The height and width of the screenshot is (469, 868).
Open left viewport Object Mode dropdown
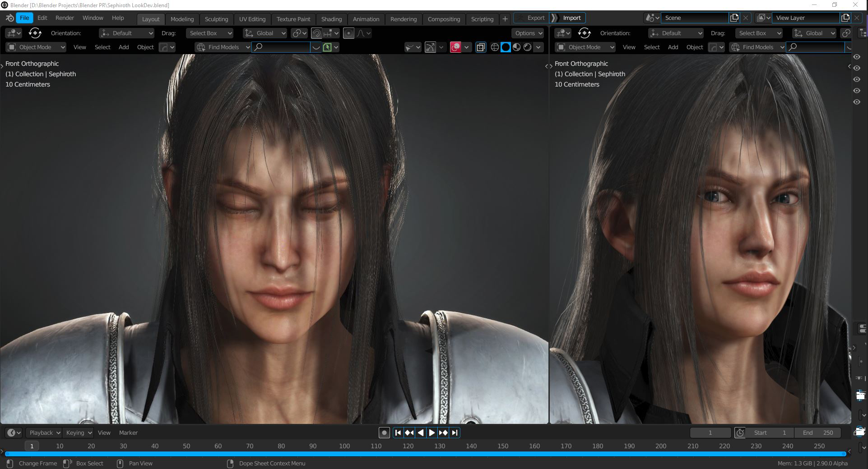coord(36,47)
